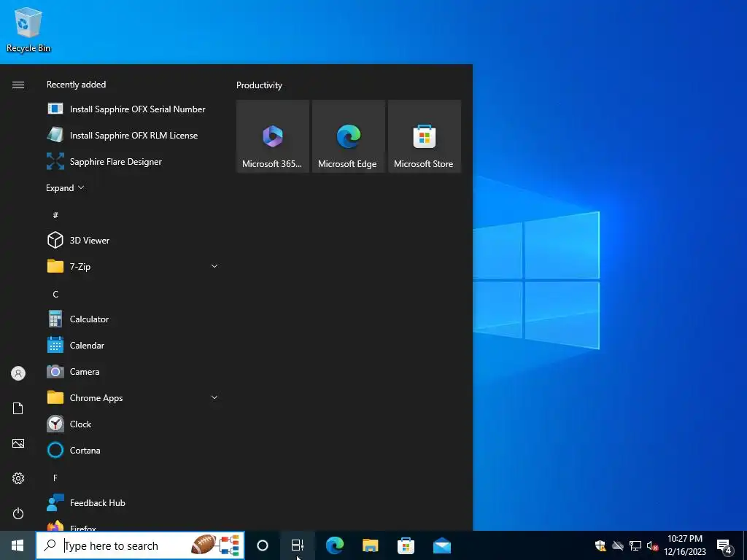
Task: Click the Power button in Start sidebar
Action: [x=18, y=513]
